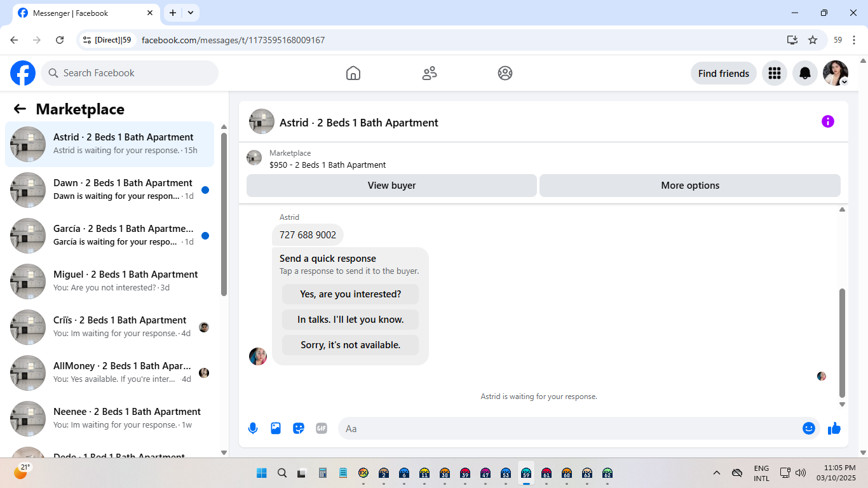Go back using the Marketplace back arrow
This screenshot has height=488, width=868.
(20, 109)
